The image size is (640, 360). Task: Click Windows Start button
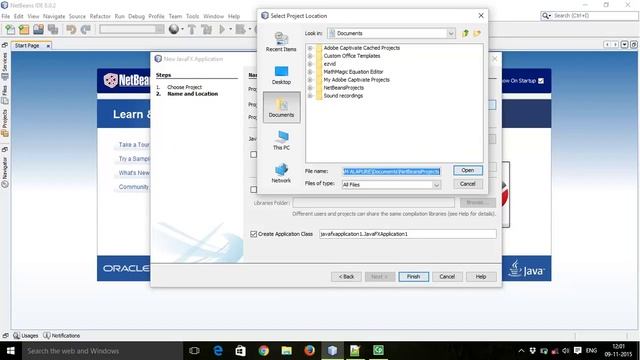[x=11, y=351]
